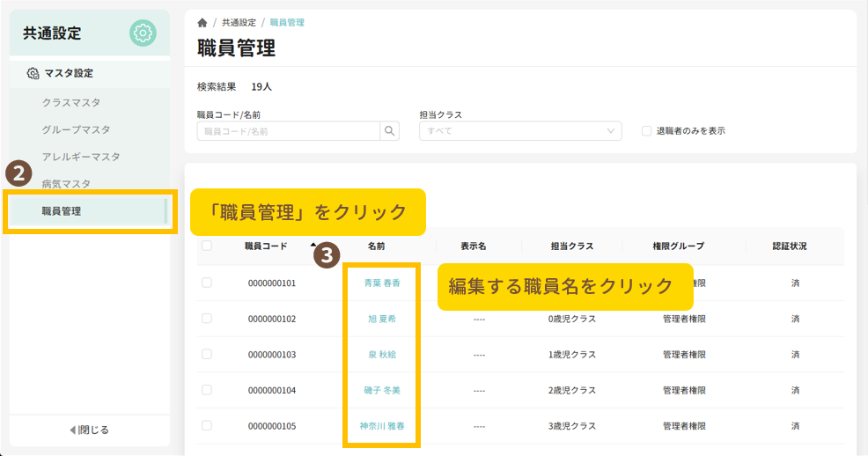Select 職員管理 in the sidebar
The height and width of the screenshot is (456, 868).
(62, 211)
